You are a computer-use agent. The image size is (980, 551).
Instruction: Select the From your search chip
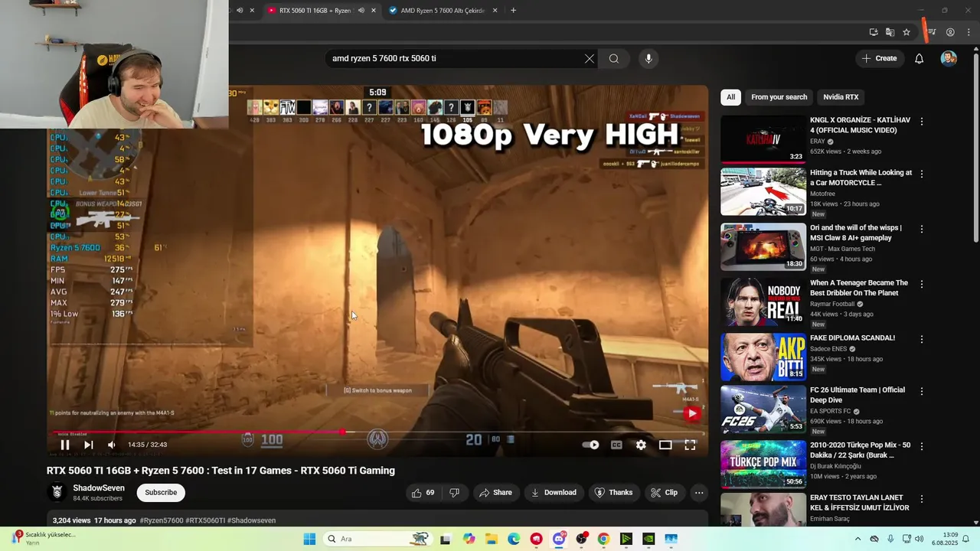click(x=779, y=97)
